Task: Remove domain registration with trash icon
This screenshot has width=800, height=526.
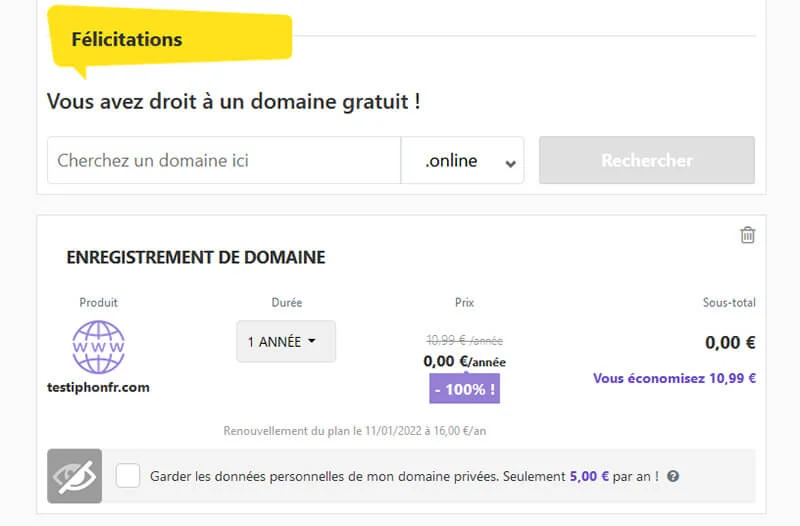Action: coord(747,235)
